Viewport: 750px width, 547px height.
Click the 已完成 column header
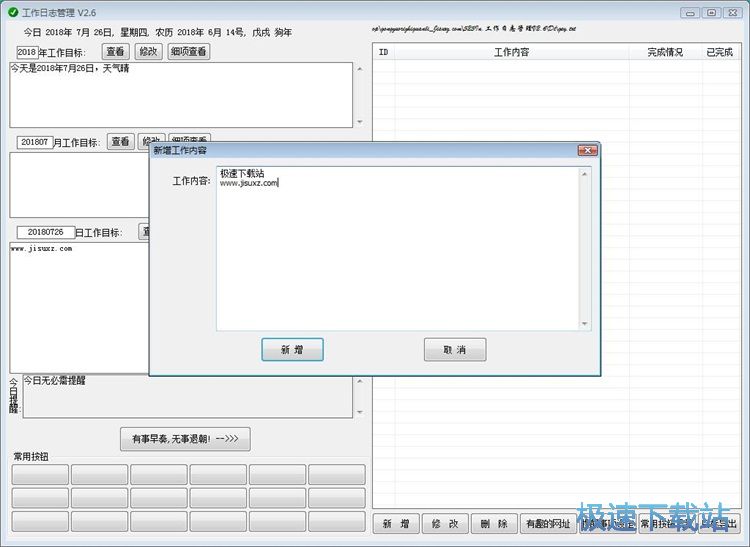[720, 52]
